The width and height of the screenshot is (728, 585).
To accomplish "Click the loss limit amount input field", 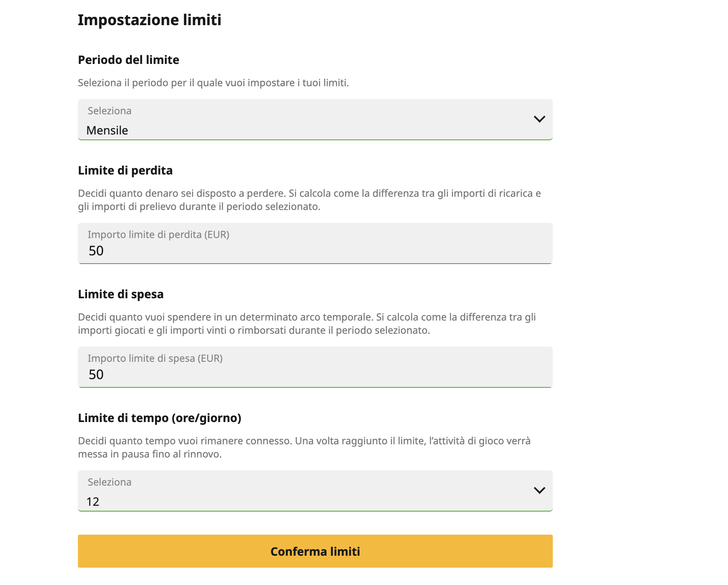I will tap(315, 250).
